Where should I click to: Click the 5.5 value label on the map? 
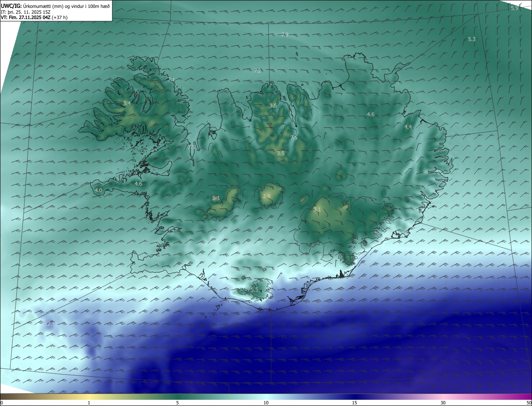click(x=254, y=289)
